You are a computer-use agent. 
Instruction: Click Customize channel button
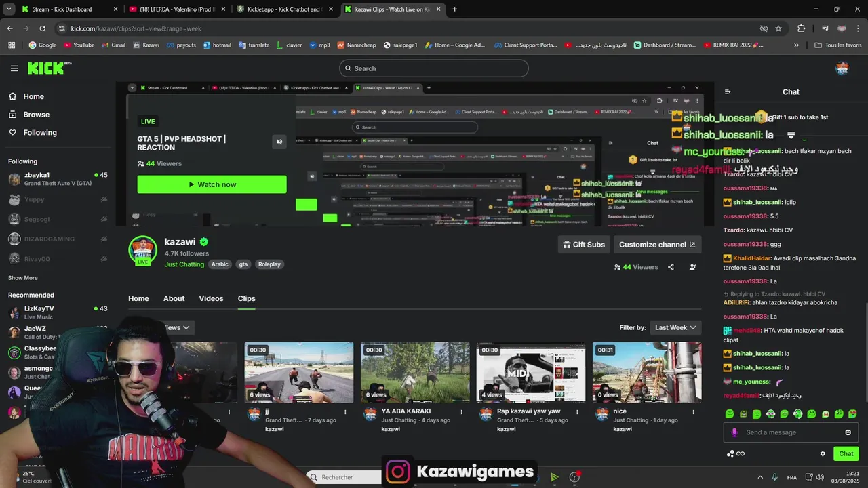coord(657,245)
